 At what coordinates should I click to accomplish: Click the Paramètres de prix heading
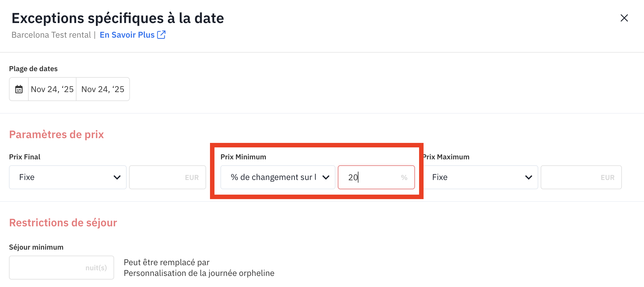tap(56, 135)
